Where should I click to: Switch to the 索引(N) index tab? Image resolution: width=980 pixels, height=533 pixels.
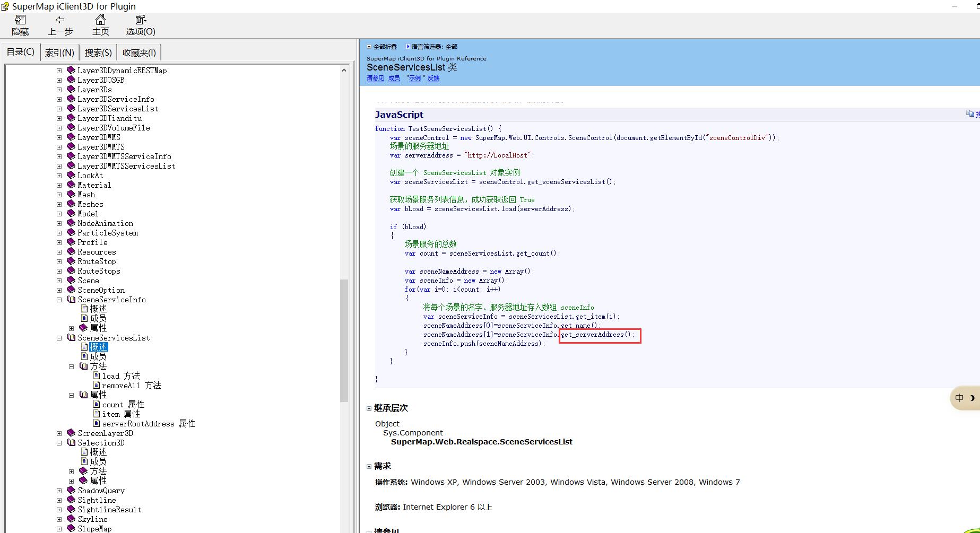coord(59,53)
